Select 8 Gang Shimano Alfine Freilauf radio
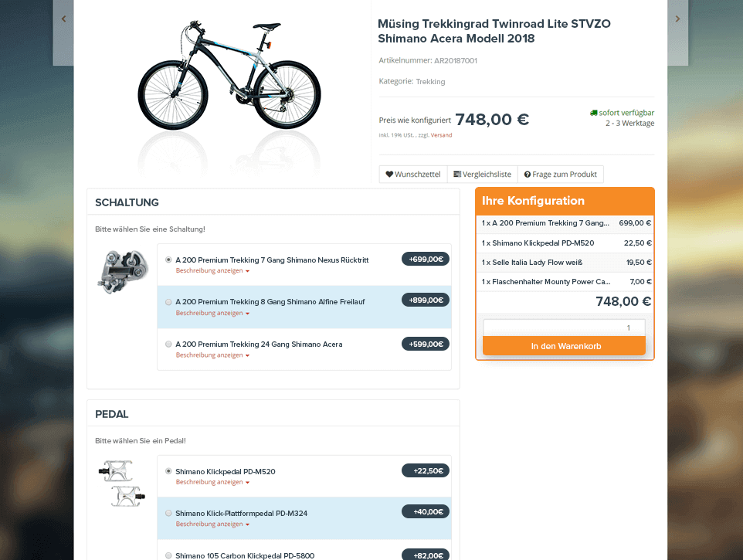Viewport: 743px width, 560px height. (168, 302)
